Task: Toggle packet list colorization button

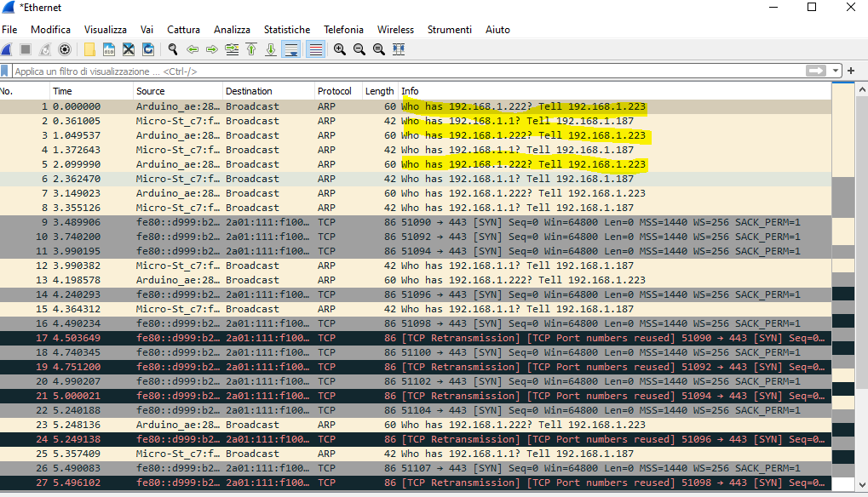Action: (315, 49)
